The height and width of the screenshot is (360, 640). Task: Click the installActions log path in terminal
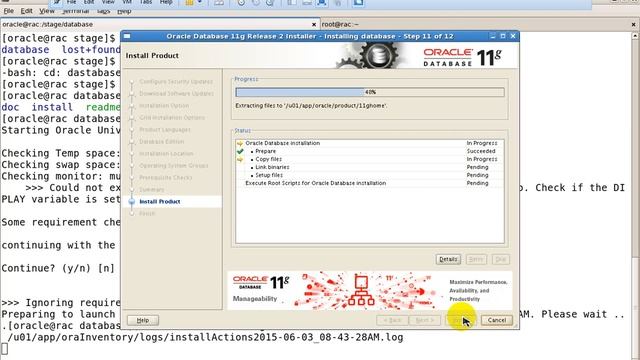[205, 338]
